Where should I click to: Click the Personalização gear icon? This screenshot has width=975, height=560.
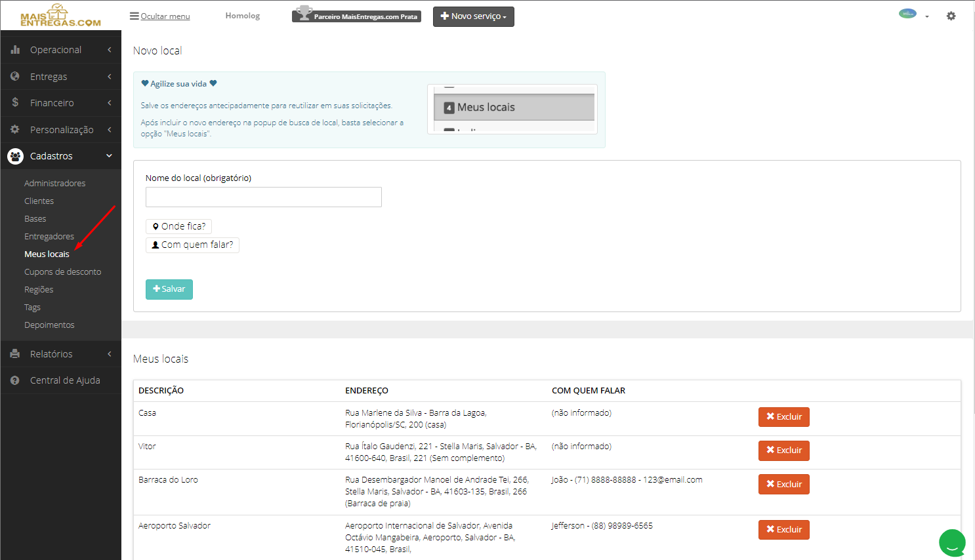15,130
